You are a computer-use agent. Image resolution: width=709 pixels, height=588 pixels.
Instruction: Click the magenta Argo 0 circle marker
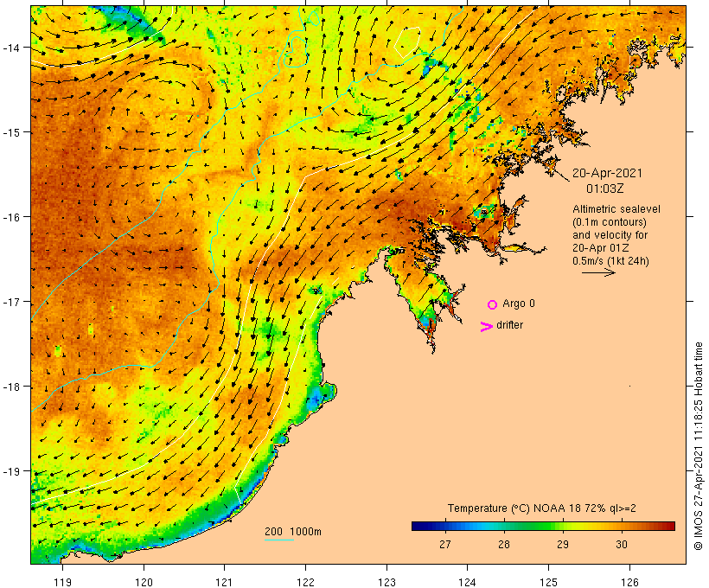click(x=493, y=304)
